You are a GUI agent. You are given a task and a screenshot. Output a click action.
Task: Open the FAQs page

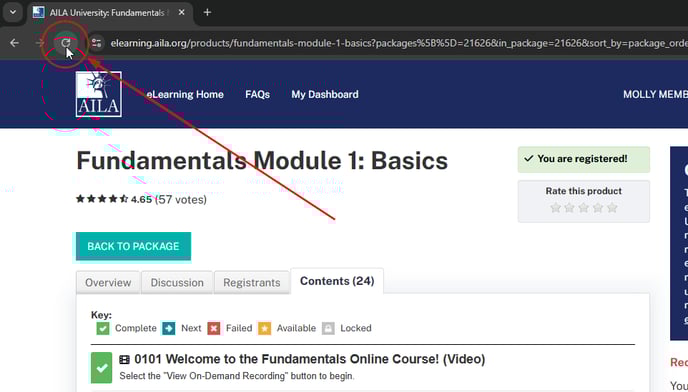coord(258,94)
